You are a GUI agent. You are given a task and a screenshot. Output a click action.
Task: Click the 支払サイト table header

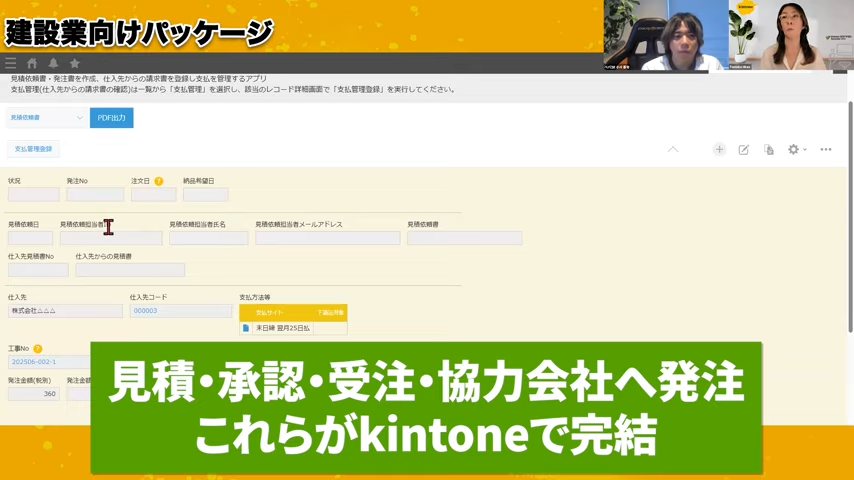[x=270, y=313]
